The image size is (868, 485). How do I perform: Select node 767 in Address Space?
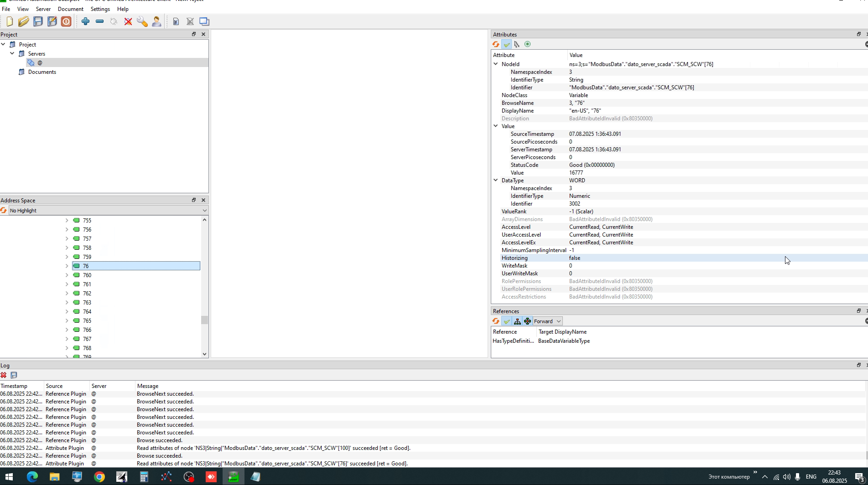tap(87, 339)
